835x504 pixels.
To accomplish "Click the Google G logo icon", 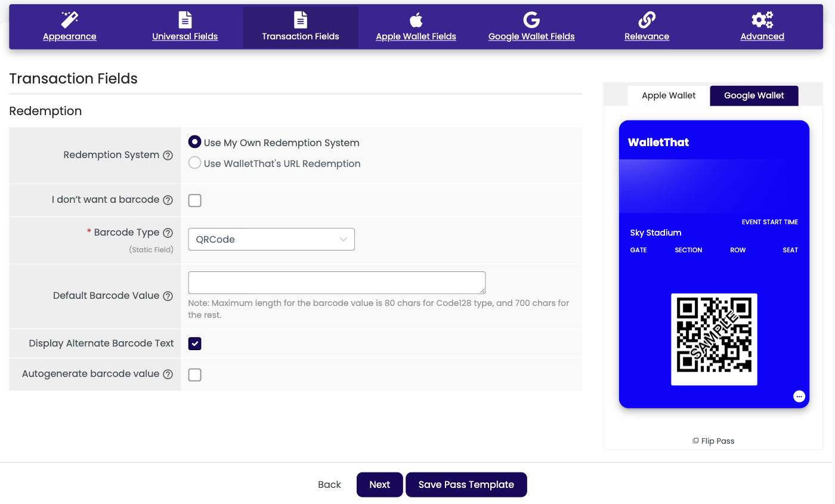I will pos(531,20).
